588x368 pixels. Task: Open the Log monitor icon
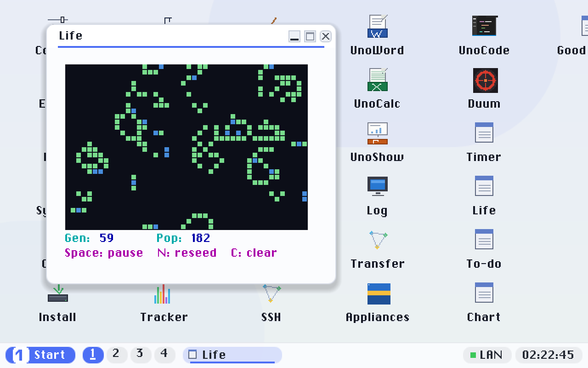377,195
